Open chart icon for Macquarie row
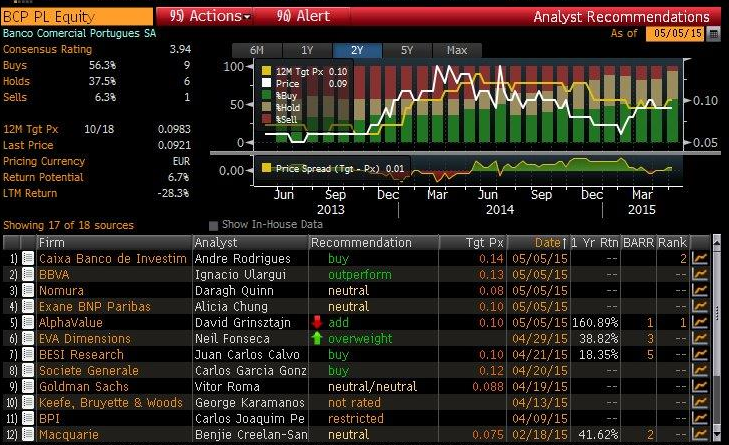Screen dimensions: 729x445 [700, 435]
